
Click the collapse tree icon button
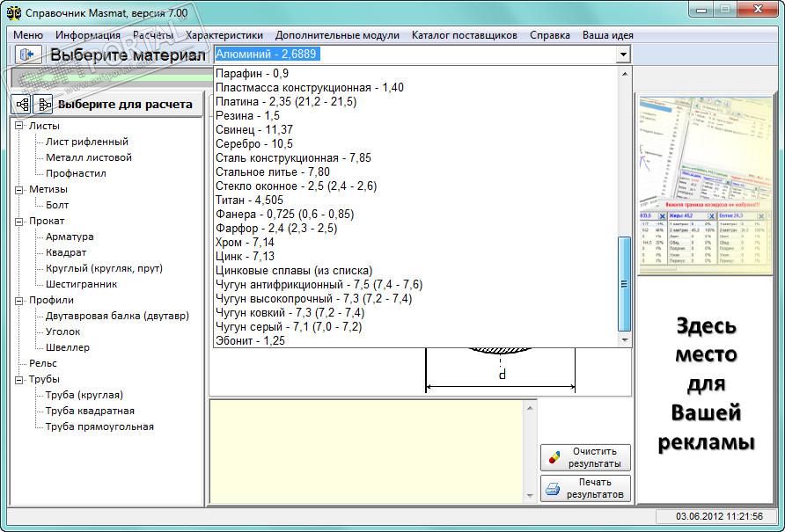pyautogui.click(x=43, y=104)
